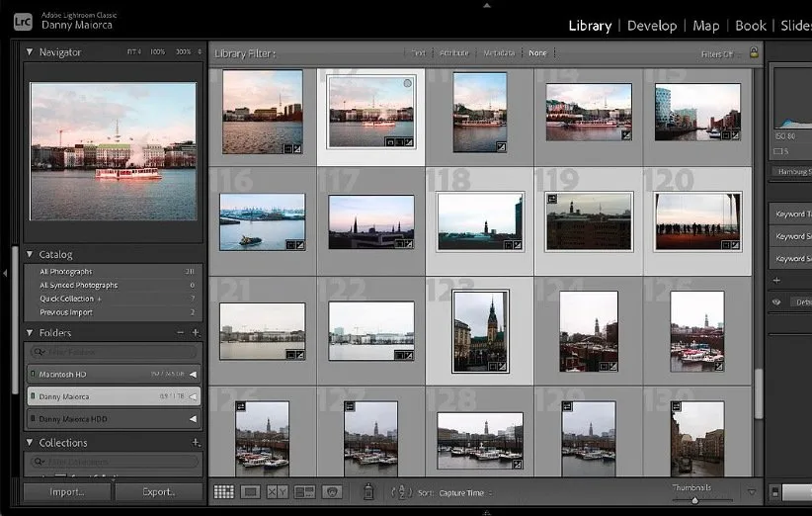
Task: Collapse the Navigator panel
Action: pyautogui.click(x=30, y=52)
